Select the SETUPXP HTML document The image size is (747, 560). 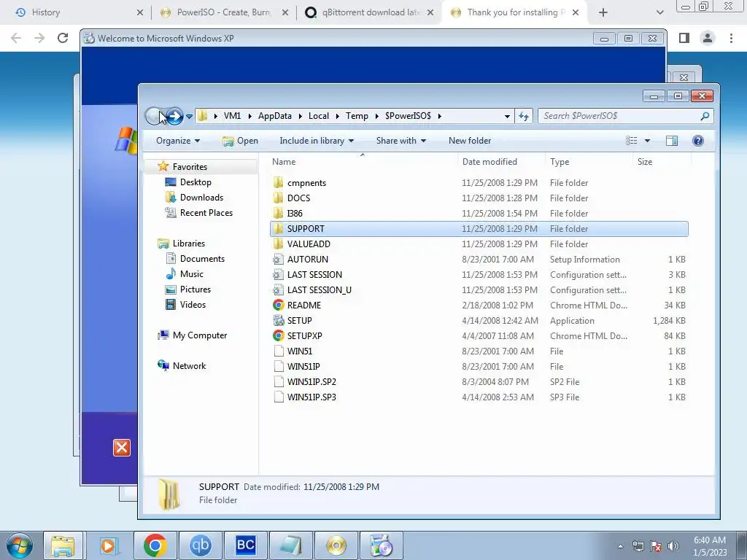coord(479,335)
